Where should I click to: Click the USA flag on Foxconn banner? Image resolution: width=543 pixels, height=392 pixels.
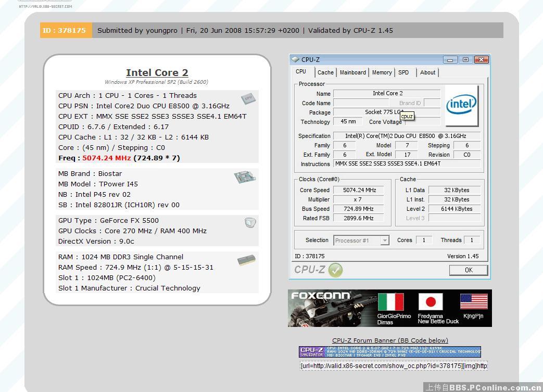point(474,301)
